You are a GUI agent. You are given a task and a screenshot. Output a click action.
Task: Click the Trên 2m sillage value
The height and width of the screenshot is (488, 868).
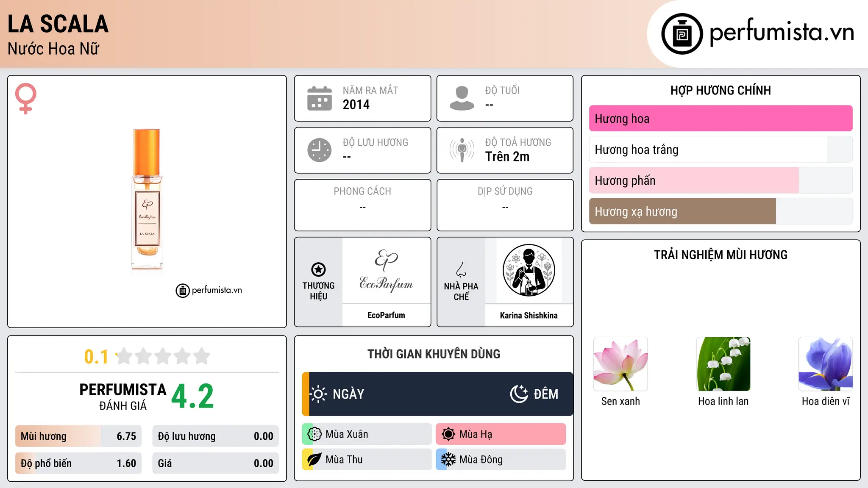click(x=507, y=156)
